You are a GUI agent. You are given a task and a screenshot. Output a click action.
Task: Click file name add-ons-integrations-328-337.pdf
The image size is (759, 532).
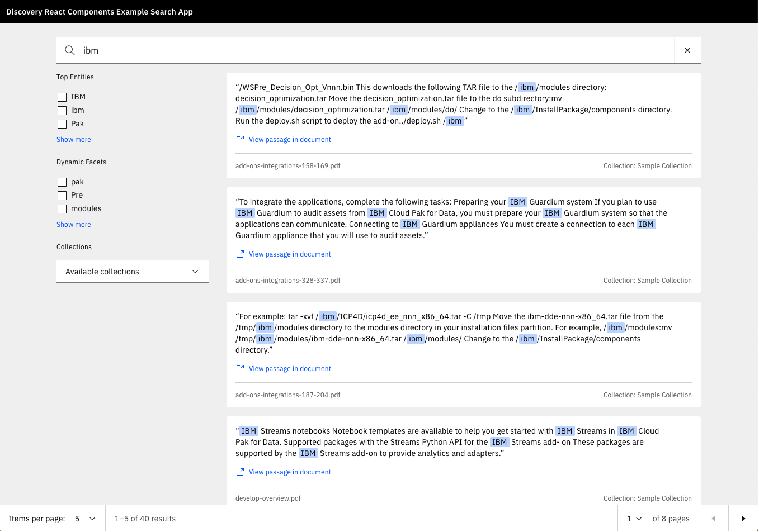coord(288,281)
